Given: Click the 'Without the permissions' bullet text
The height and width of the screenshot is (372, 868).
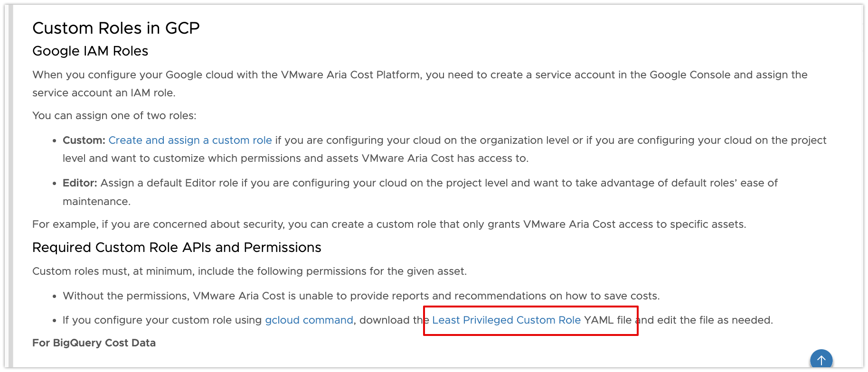Looking at the screenshot, I should tap(361, 296).
